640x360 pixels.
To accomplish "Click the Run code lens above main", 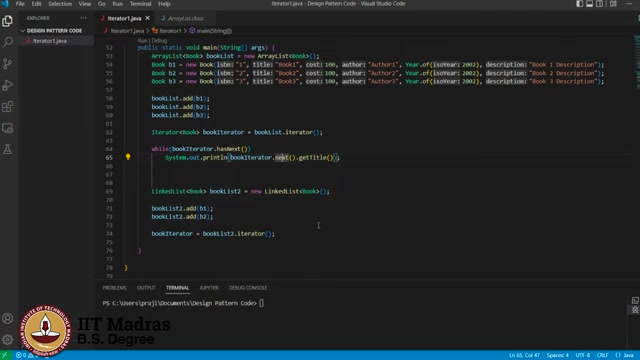I will click(142, 40).
